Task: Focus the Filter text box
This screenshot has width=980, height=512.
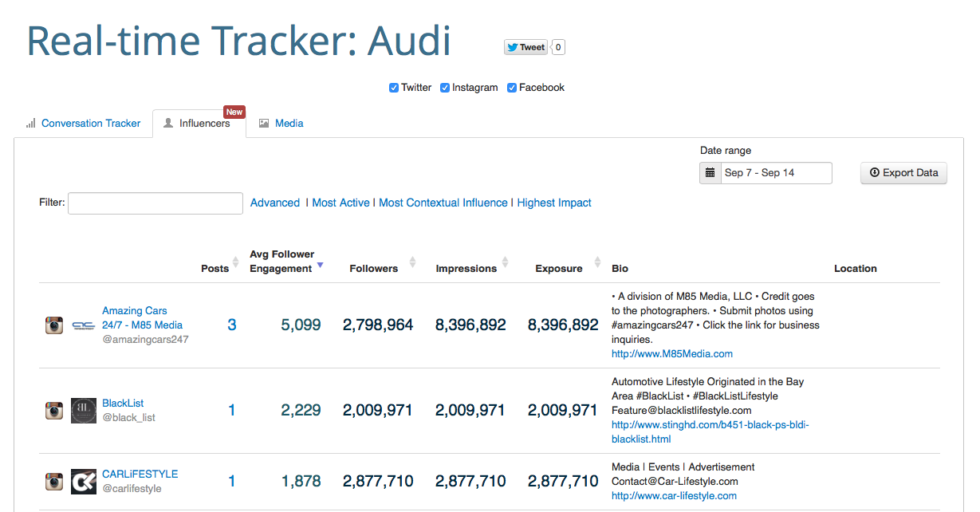Action: [155, 203]
